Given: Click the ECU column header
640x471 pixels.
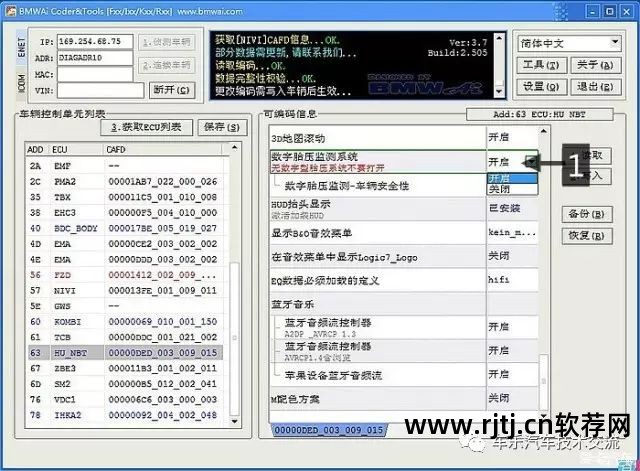Looking at the screenshot, I should 77,149.
